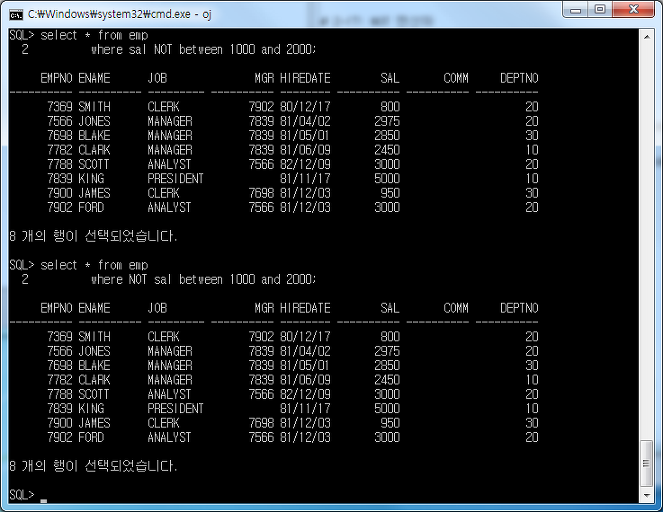Click the line 'where sal NOT between 1000 and 2000;'

[203, 50]
